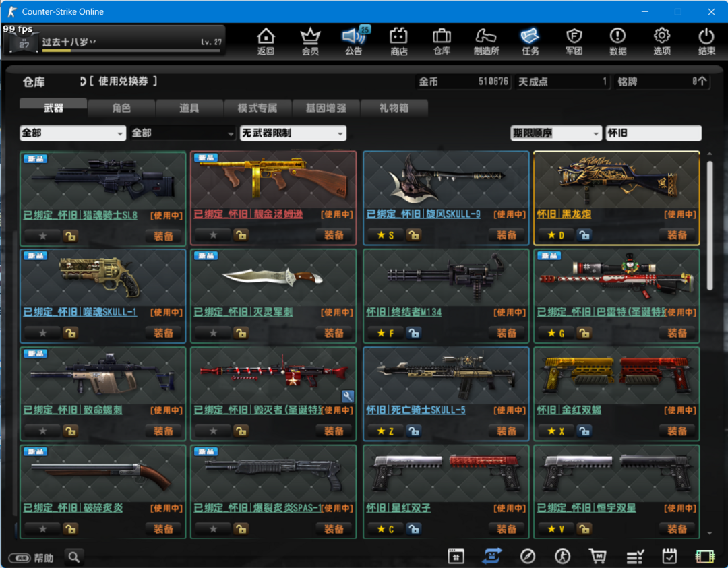
Task: Open the 无武器限制 dropdown
Action: pyautogui.click(x=293, y=133)
